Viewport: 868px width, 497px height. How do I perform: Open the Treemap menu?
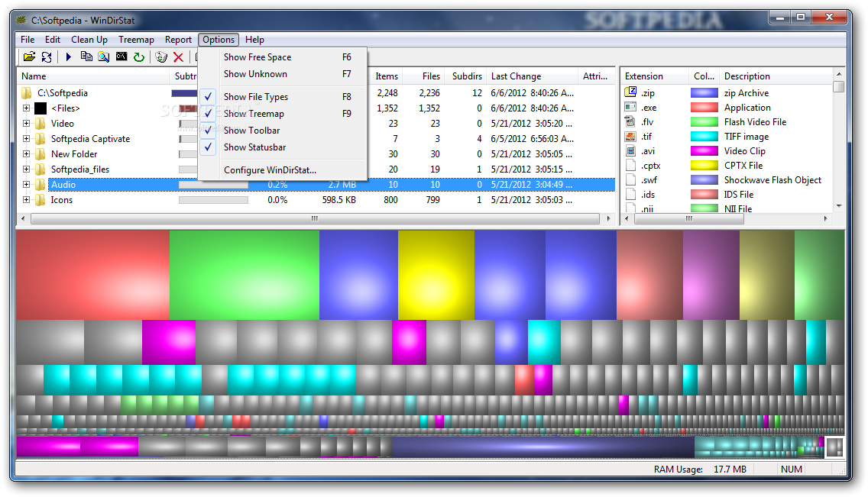(x=136, y=39)
